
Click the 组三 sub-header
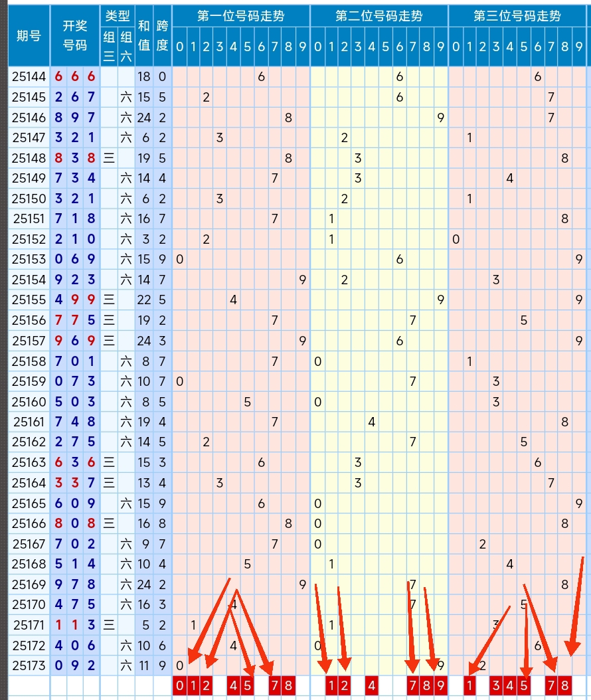click(x=109, y=47)
